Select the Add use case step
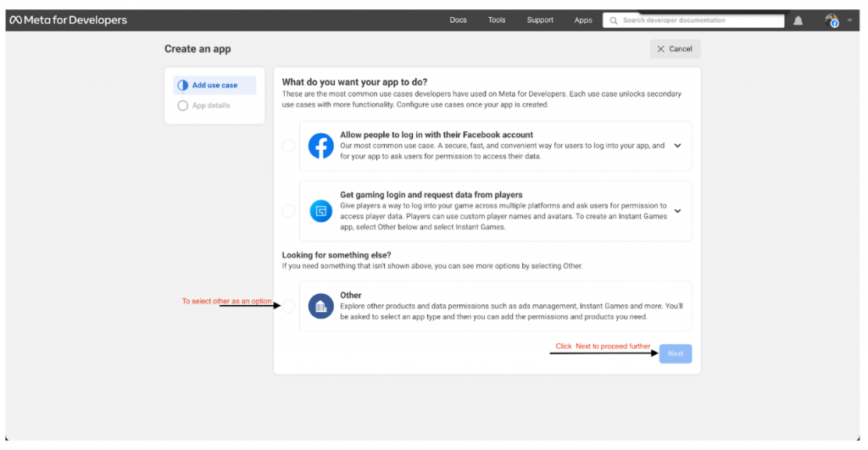The height and width of the screenshot is (450, 868). click(214, 86)
